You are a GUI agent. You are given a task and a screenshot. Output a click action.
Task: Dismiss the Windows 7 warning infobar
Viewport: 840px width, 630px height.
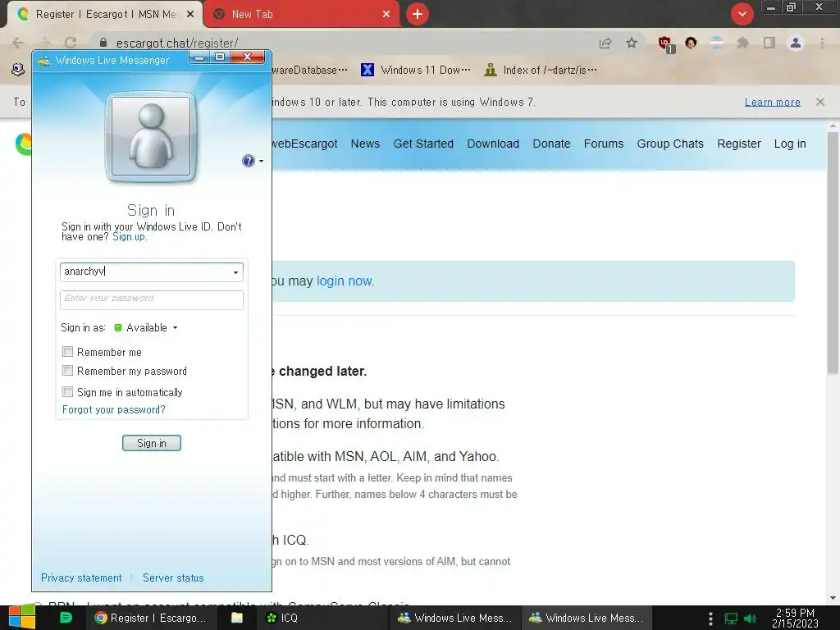pyautogui.click(x=820, y=102)
